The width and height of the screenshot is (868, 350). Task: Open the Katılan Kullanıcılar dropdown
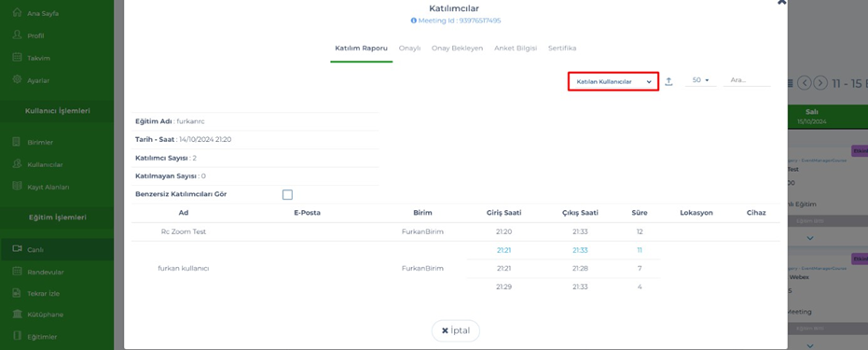[x=613, y=81]
